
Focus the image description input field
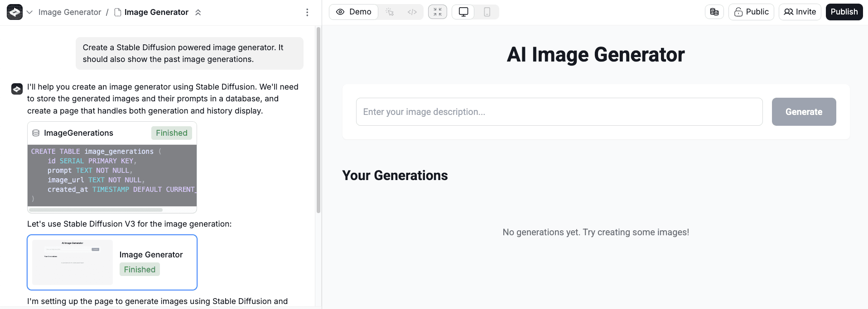click(x=559, y=112)
